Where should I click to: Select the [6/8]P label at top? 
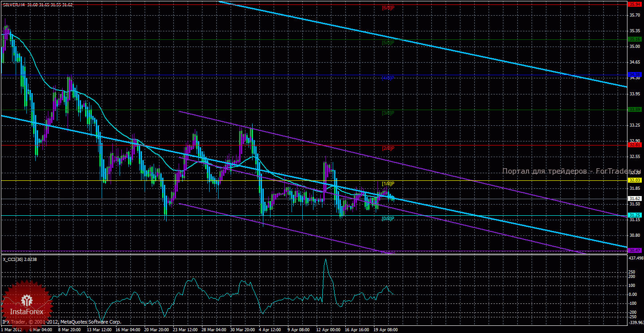coord(388,8)
